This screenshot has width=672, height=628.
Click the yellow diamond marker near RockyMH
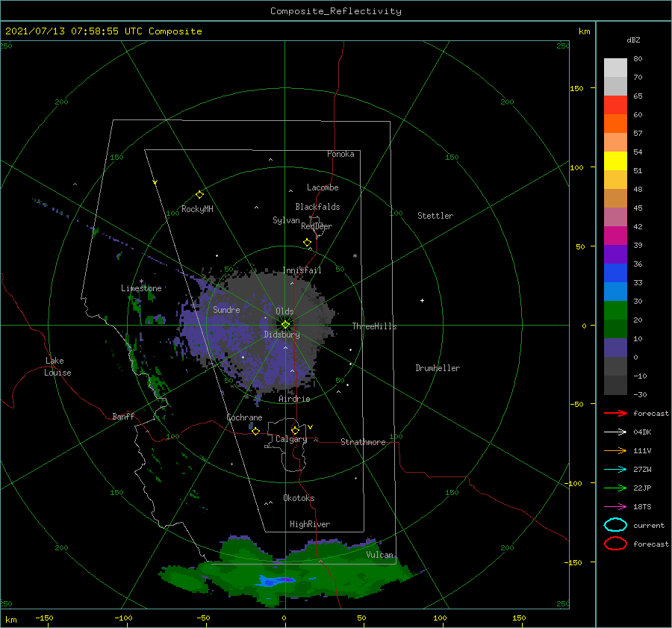point(199,195)
